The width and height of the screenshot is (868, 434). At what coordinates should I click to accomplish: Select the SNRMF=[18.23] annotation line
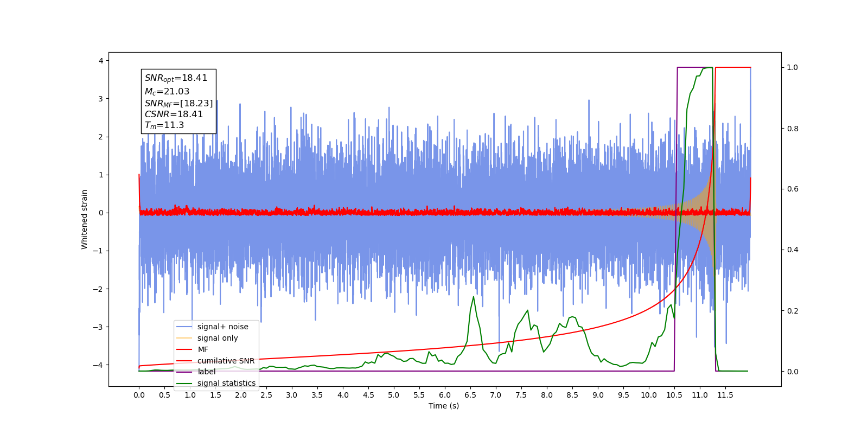tap(178, 103)
